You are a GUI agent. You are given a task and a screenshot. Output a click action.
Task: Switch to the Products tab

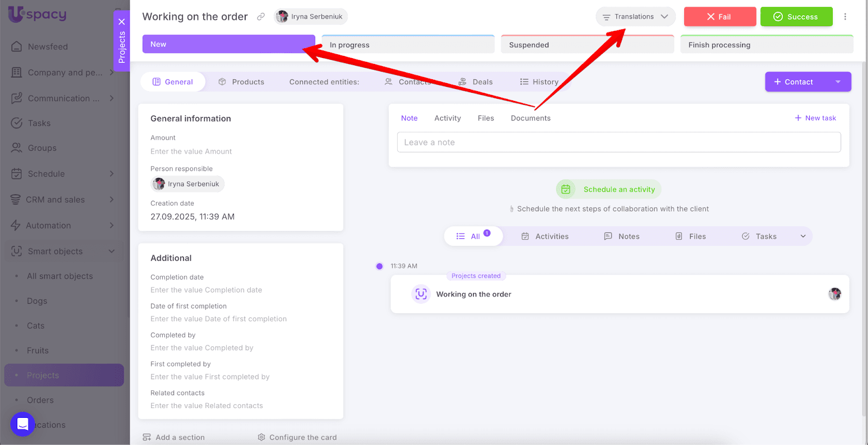coord(241,82)
